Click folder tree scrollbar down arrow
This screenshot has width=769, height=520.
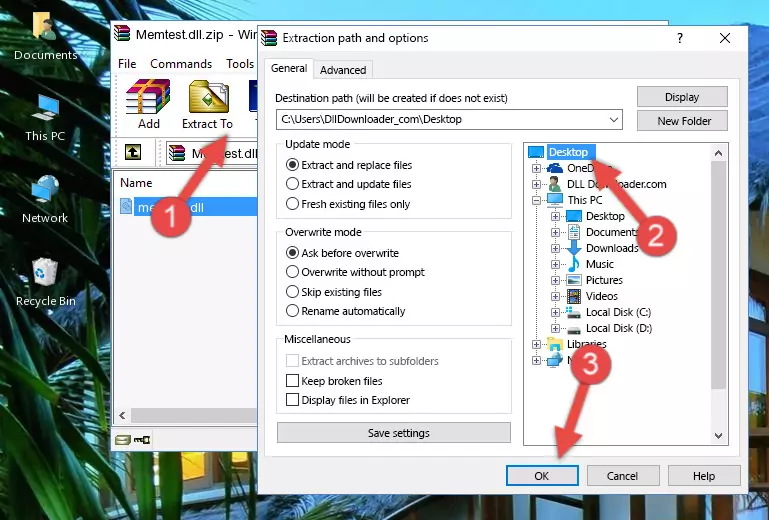pyautogui.click(x=718, y=436)
